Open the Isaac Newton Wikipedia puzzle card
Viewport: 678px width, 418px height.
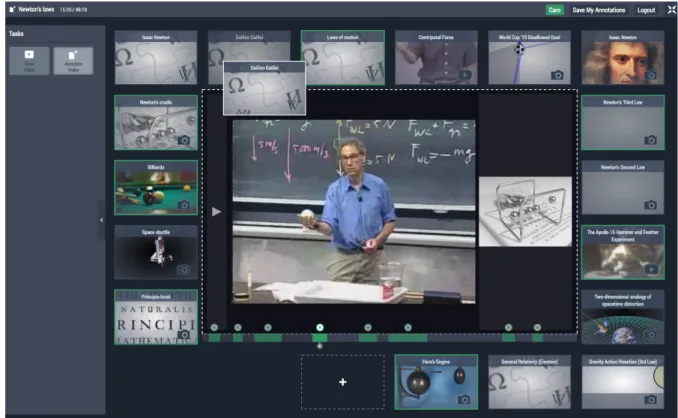click(156, 57)
